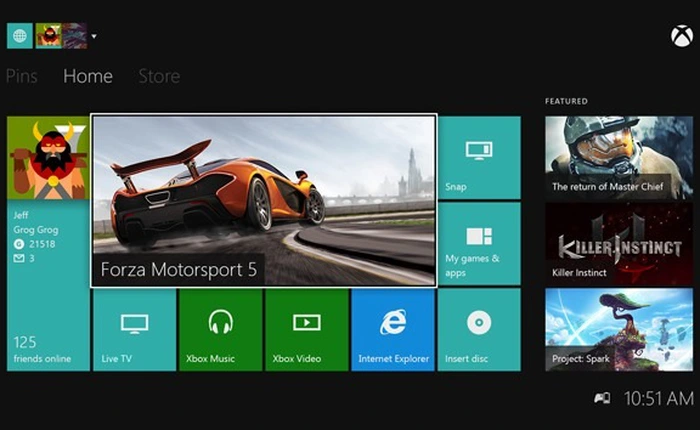Launch Xbox Video app
700x430 pixels.
(x=307, y=330)
